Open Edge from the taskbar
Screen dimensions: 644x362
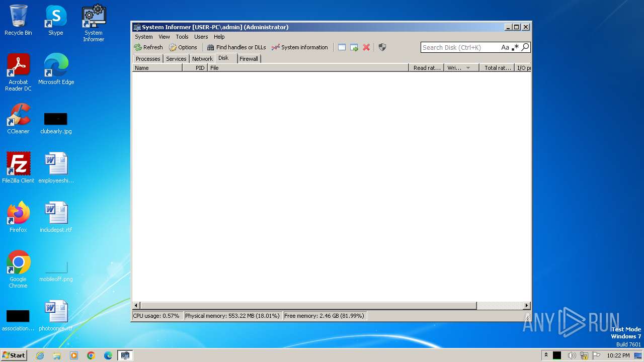coord(108,355)
